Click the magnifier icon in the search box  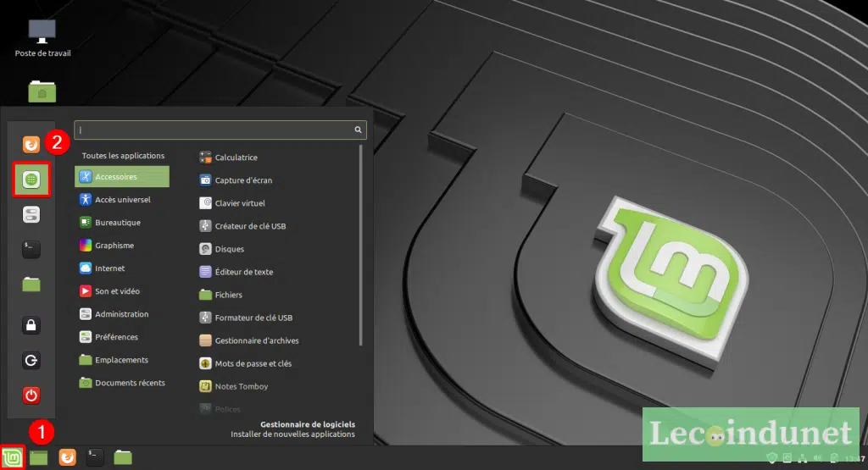point(359,130)
